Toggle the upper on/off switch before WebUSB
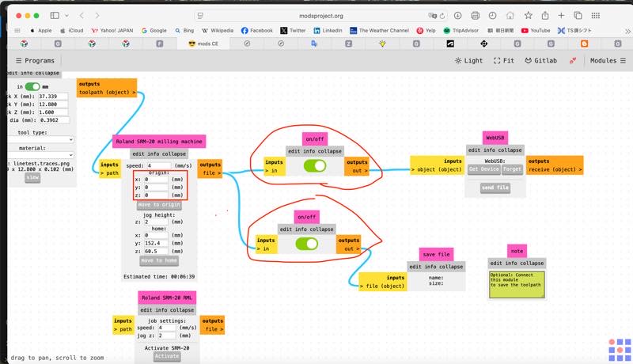The image size is (633, 364). coord(314,166)
